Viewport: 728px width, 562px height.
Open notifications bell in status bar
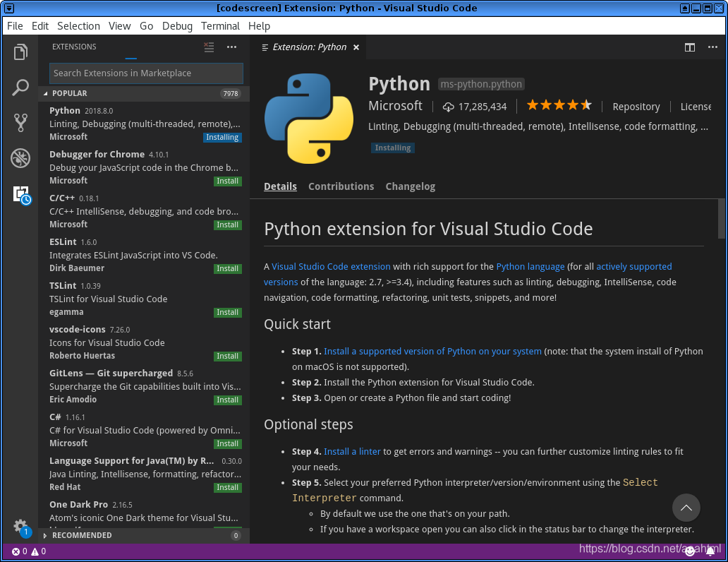tap(710, 551)
